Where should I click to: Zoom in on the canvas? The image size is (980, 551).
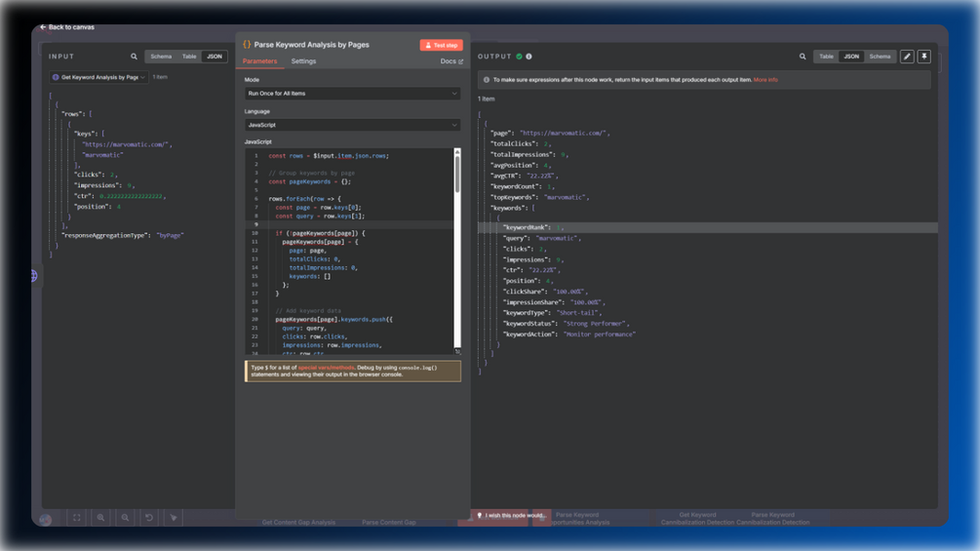(100, 517)
